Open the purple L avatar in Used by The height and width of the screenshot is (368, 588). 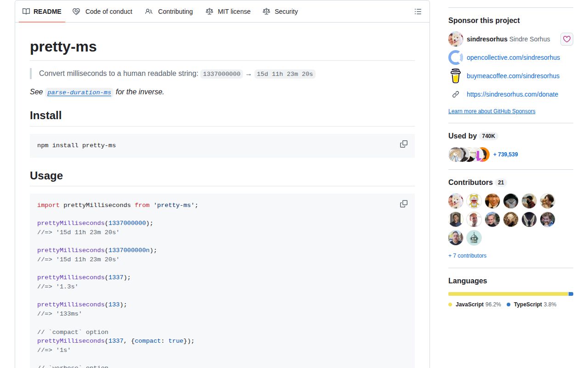click(x=478, y=155)
